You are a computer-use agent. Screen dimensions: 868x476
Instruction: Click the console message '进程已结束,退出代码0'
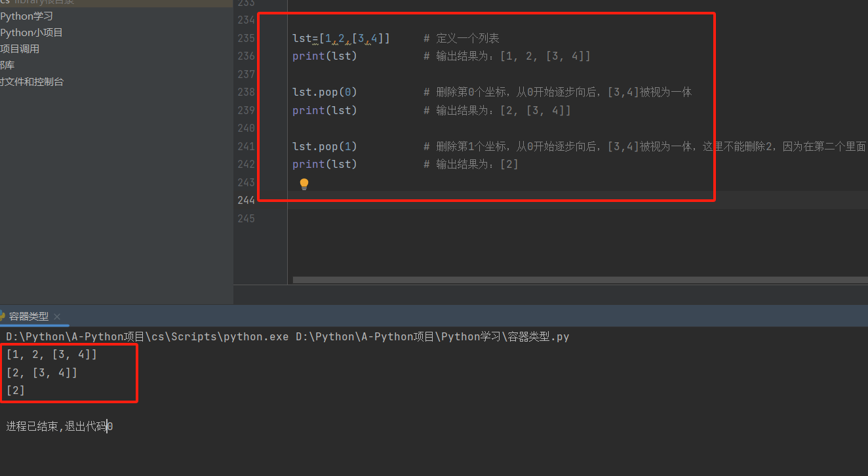click(60, 427)
